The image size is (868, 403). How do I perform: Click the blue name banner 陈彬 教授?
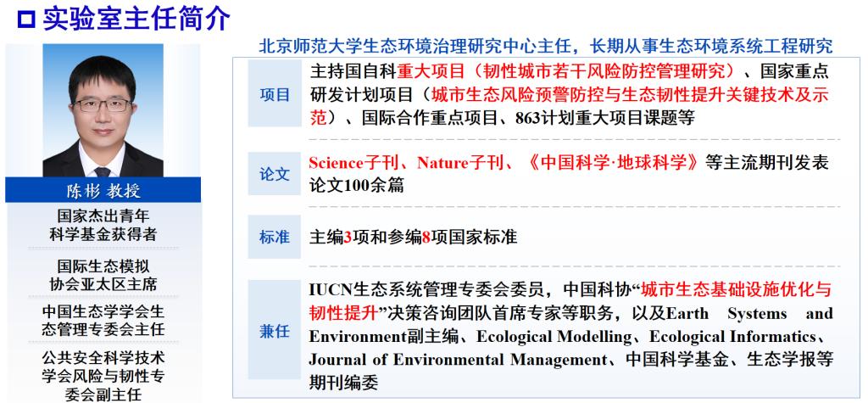point(103,190)
